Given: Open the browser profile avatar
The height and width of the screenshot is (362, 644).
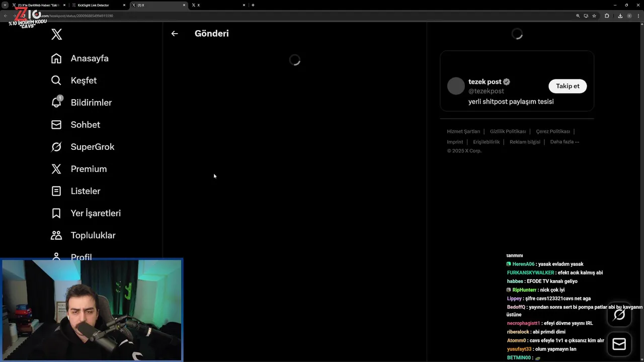Looking at the screenshot, I should point(629,16).
